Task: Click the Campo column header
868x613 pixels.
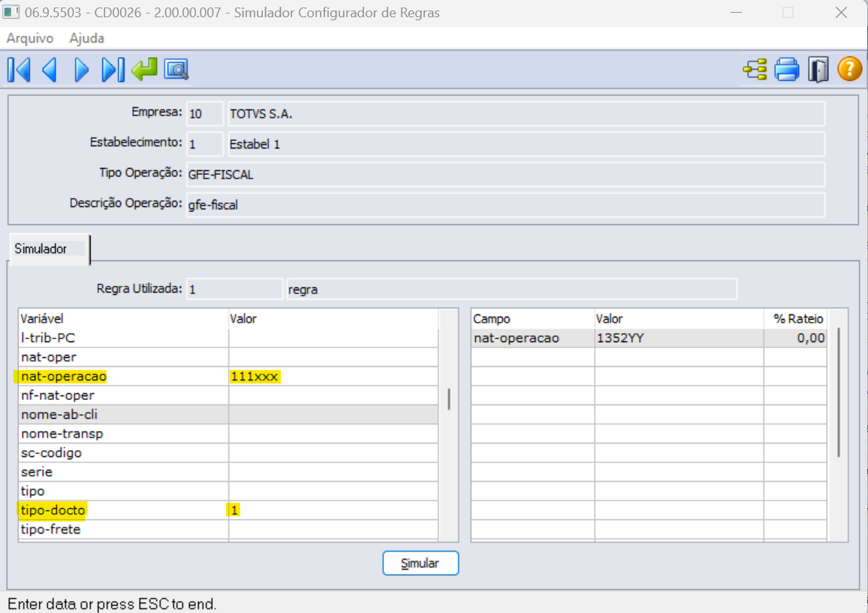Action: click(x=533, y=319)
